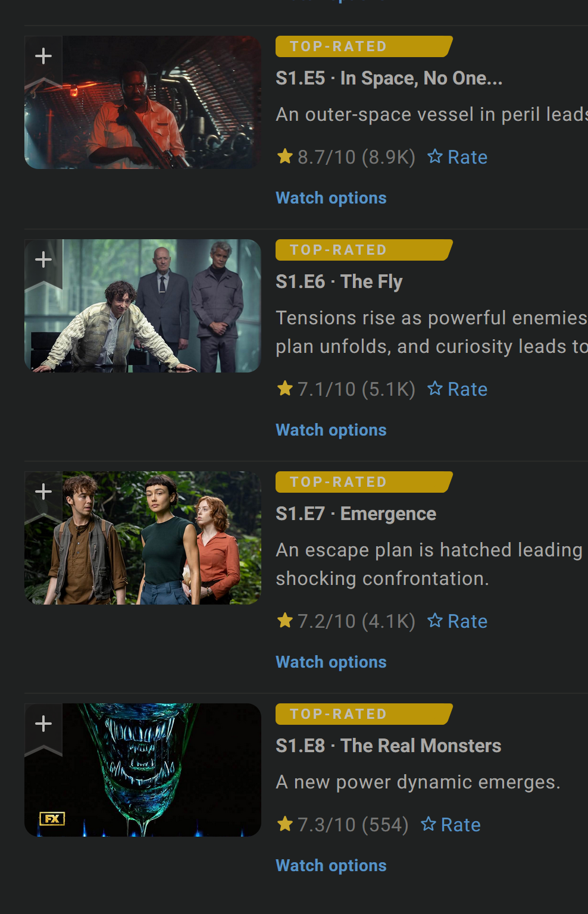Open Watch options for The Real Monsters
588x914 pixels.
click(331, 866)
